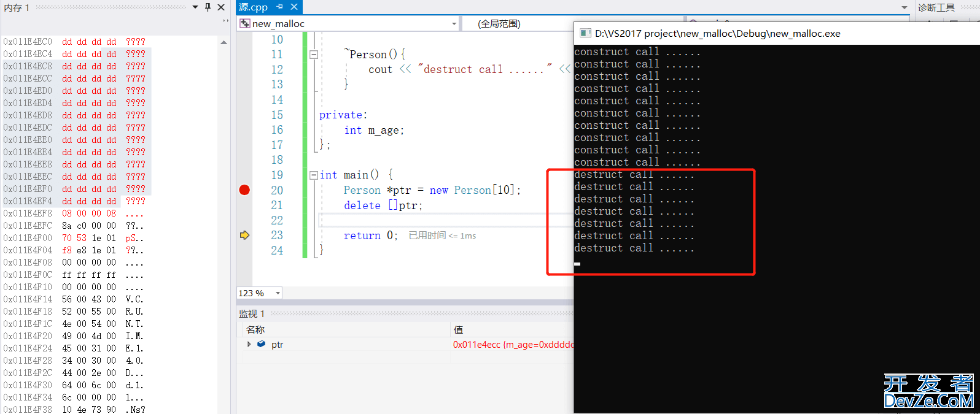Click the new_malloc project icon
Image resolution: width=980 pixels, height=414 pixels.
[245, 23]
